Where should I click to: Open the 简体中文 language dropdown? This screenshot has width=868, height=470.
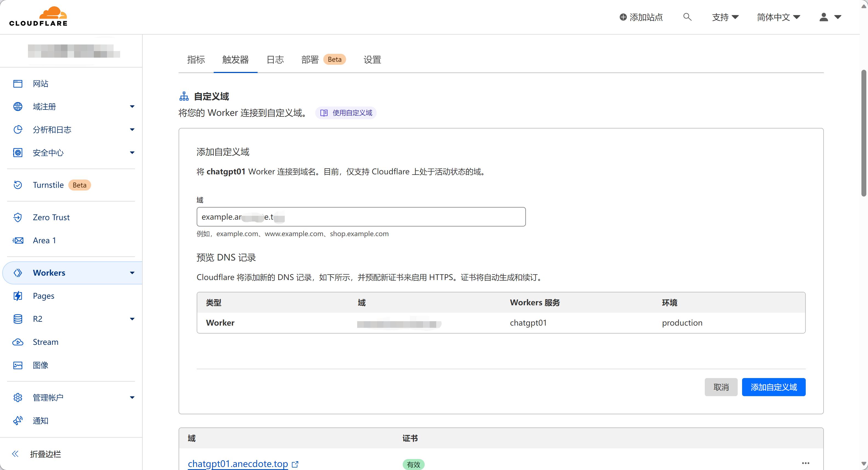pos(778,17)
